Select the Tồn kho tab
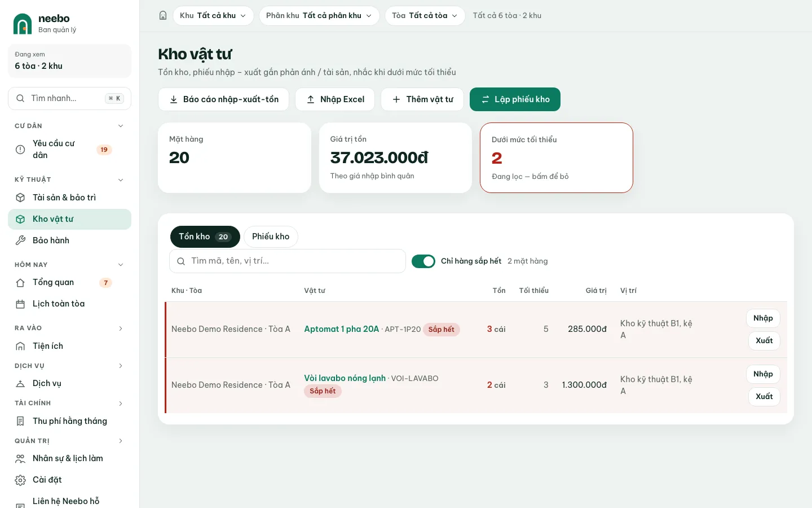 point(205,237)
